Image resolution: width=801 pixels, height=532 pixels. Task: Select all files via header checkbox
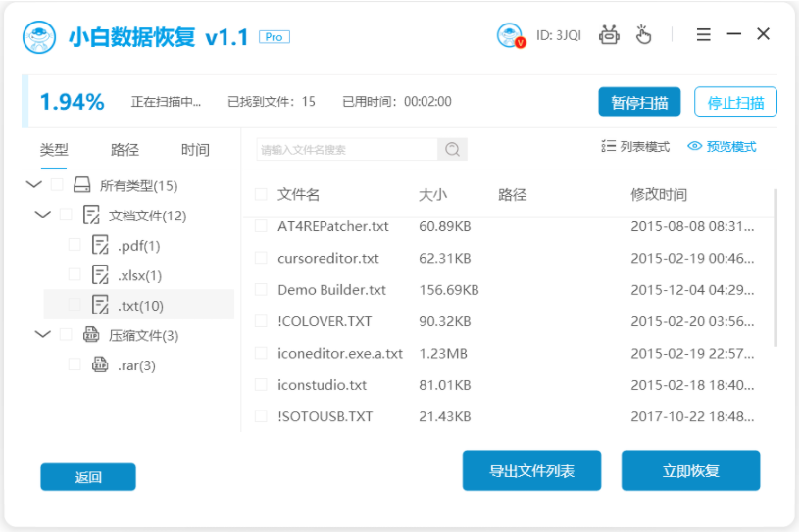(x=261, y=195)
